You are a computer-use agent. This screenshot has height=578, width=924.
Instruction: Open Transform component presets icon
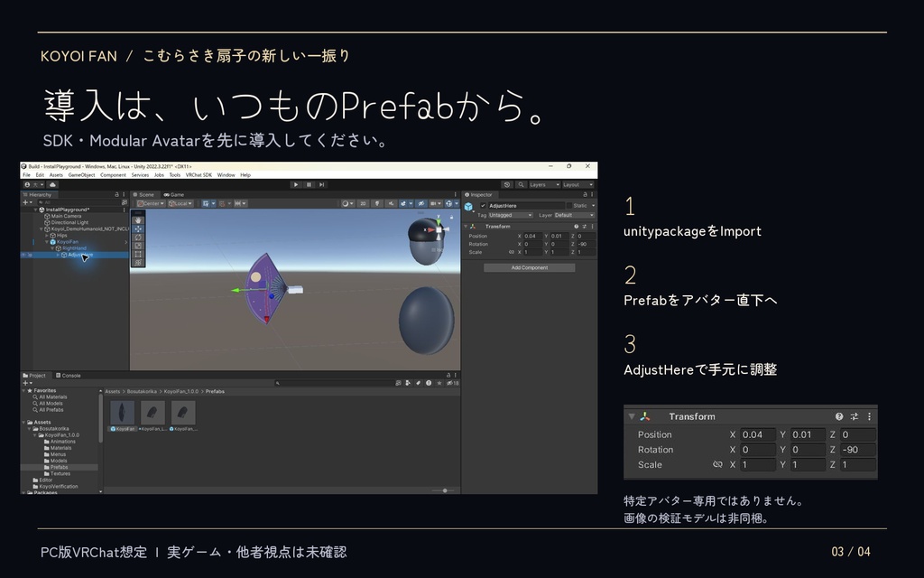coord(585,227)
